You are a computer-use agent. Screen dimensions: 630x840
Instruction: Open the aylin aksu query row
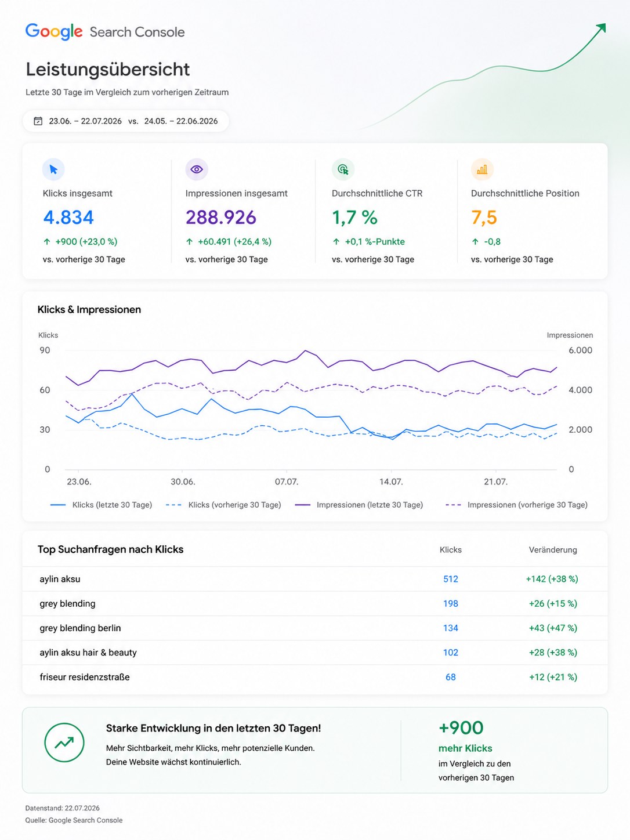315,579
